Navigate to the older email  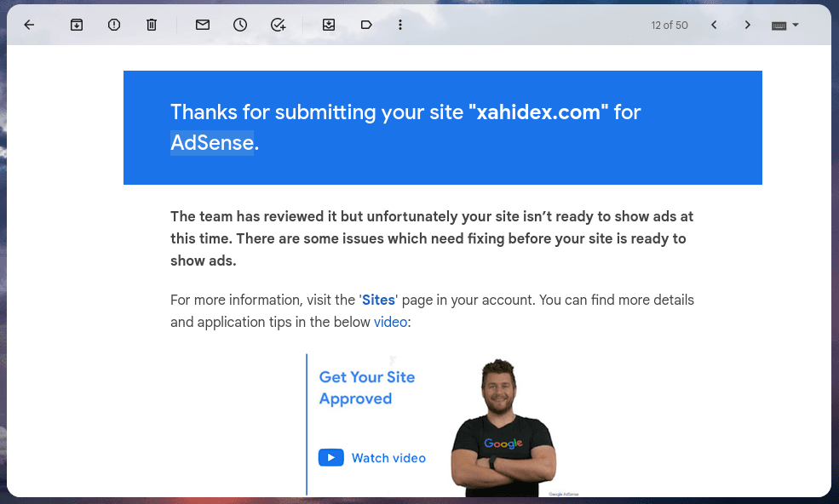tap(747, 25)
